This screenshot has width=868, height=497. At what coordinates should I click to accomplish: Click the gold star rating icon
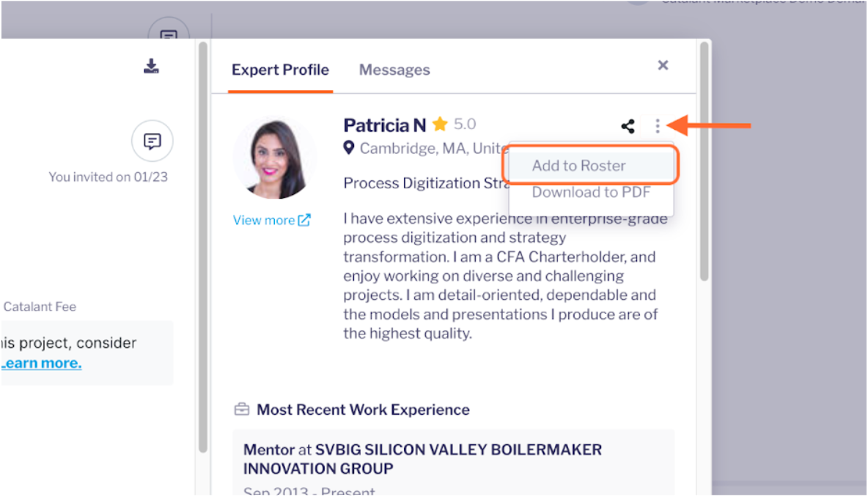440,124
